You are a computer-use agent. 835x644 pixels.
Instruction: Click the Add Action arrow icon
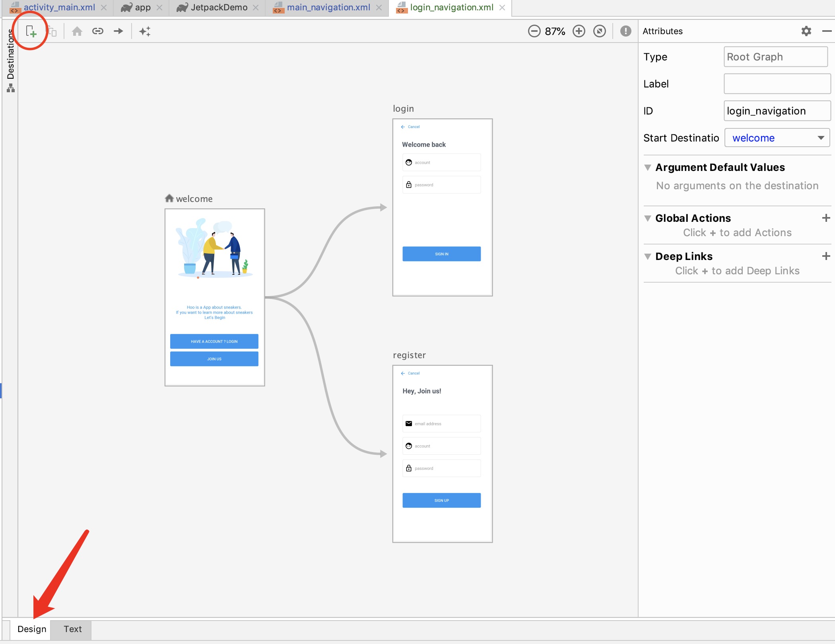click(x=118, y=31)
